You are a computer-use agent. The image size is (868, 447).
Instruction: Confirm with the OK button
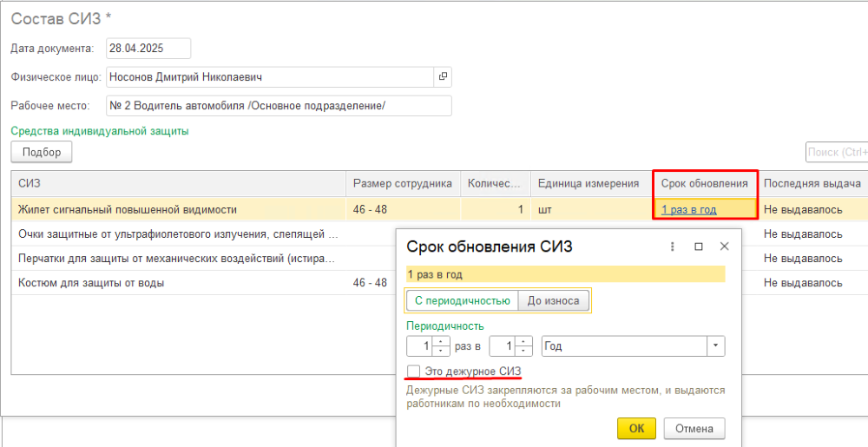tap(636, 428)
